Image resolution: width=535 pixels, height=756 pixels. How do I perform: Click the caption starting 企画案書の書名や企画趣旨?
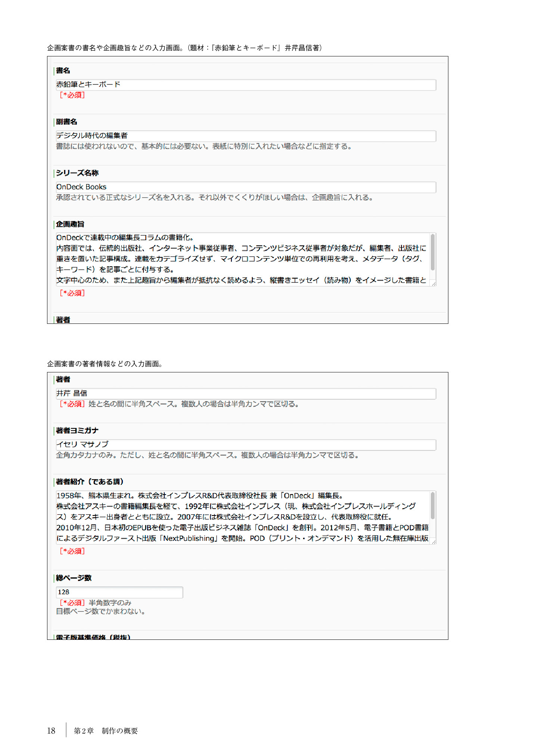click(x=185, y=48)
